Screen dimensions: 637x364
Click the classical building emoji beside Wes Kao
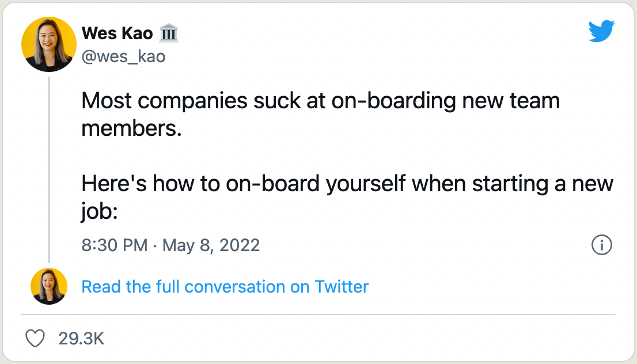pyautogui.click(x=169, y=34)
